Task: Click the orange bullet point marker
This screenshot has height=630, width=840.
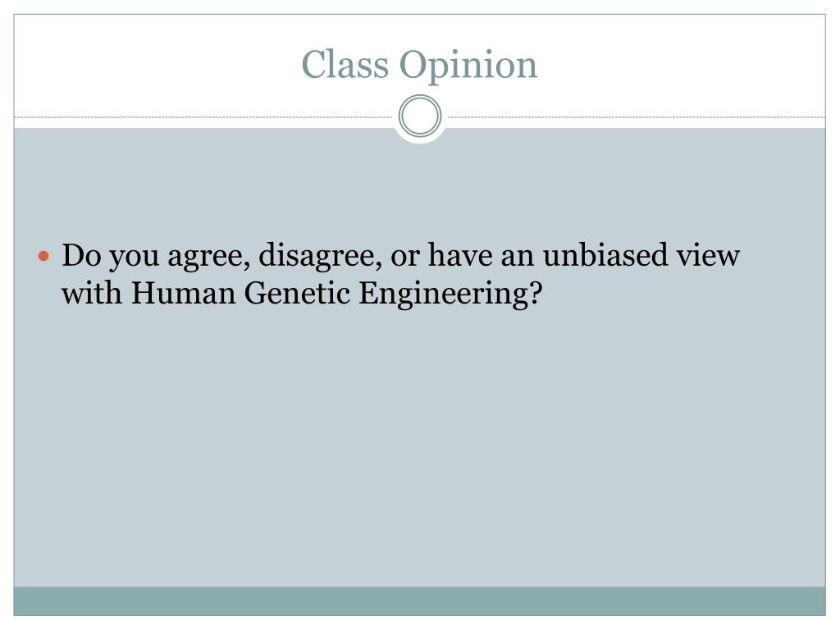Action: click(x=44, y=256)
